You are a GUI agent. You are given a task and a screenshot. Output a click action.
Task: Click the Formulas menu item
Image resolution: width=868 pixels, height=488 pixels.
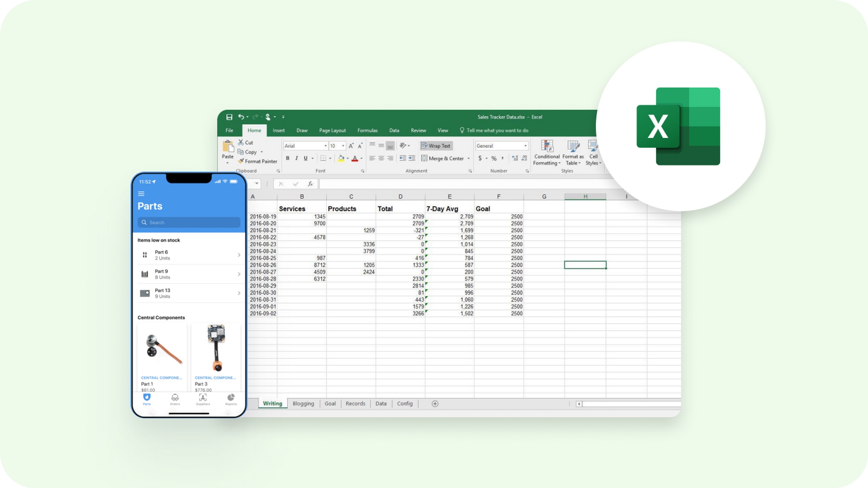coord(367,131)
